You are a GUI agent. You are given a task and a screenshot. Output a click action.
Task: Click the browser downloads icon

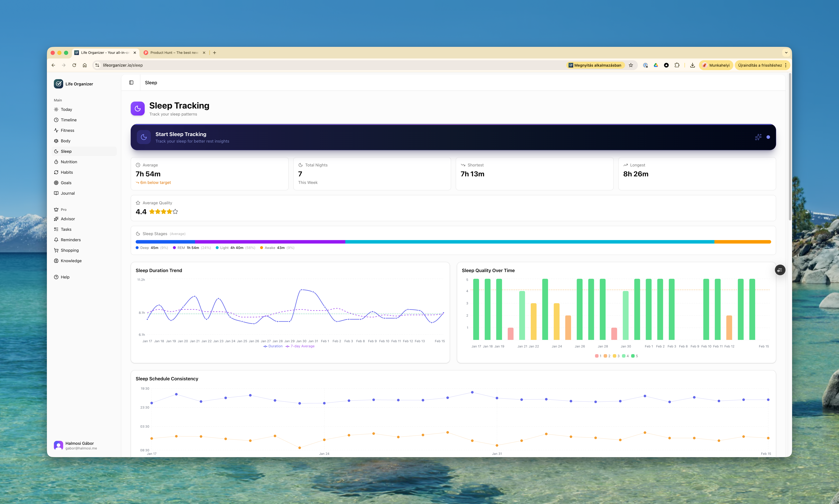692,65
